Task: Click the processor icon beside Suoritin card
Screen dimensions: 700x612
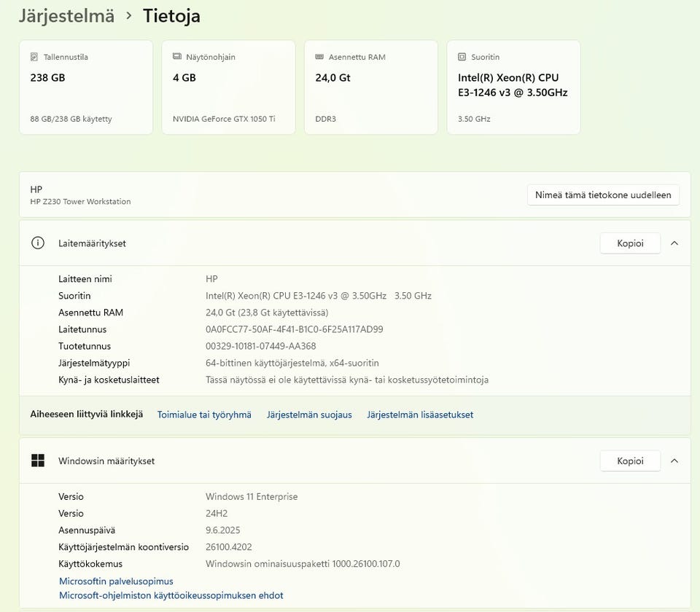Action: point(462,57)
